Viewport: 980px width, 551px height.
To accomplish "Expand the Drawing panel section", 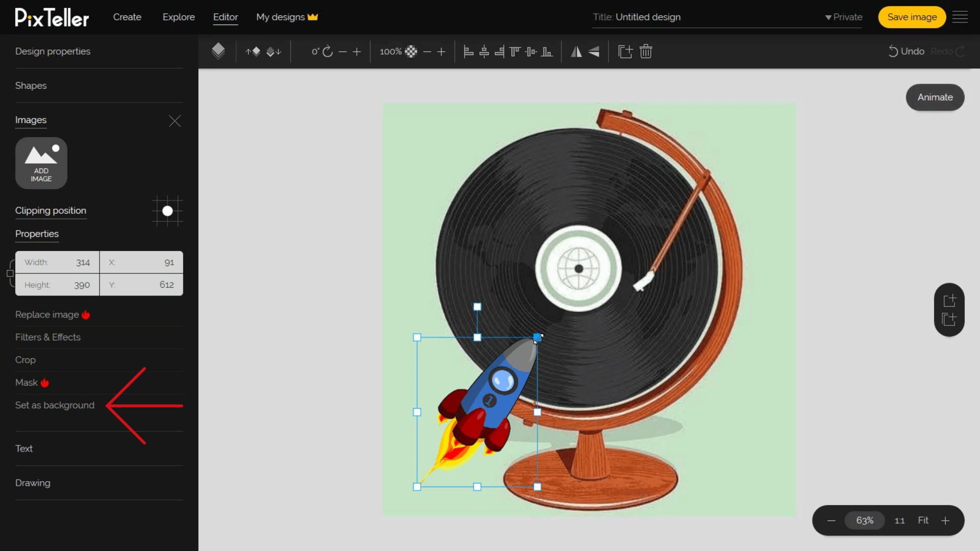I will click(33, 483).
